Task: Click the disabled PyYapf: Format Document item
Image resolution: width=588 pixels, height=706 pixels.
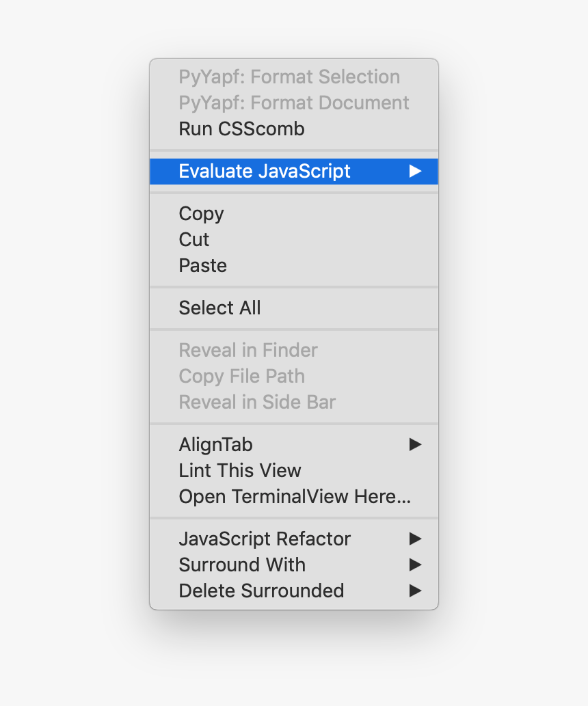Action: [x=294, y=103]
